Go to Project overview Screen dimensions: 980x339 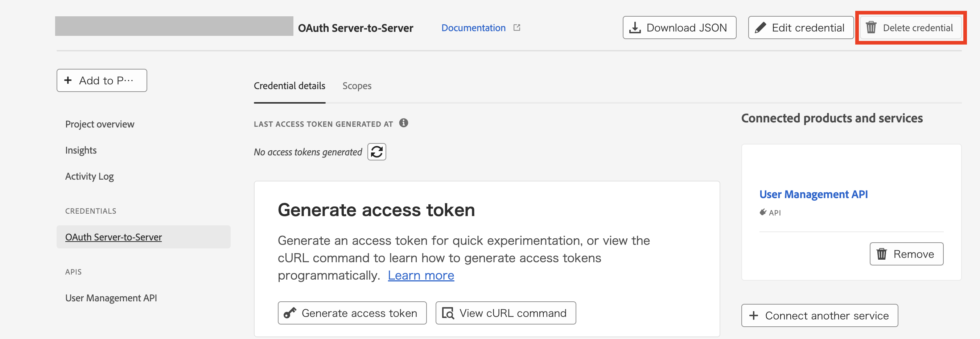pos(100,124)
